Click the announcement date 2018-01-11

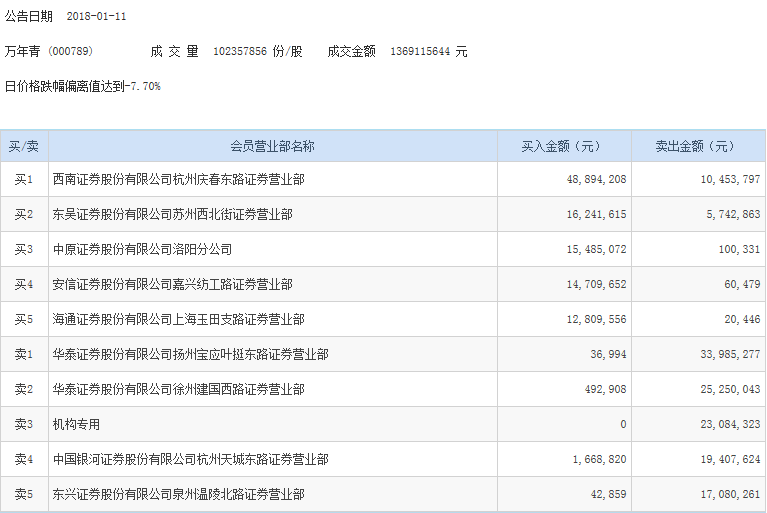[x=96, y=16]
